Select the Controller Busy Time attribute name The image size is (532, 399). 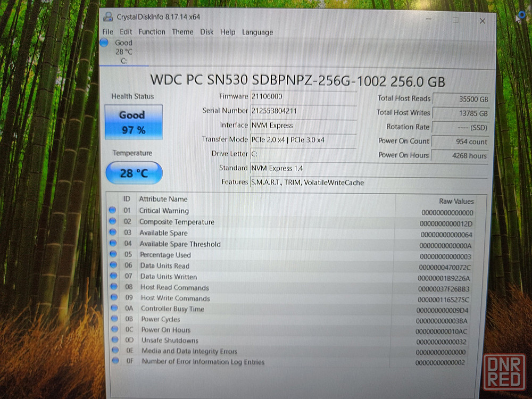tap(173, 309)
